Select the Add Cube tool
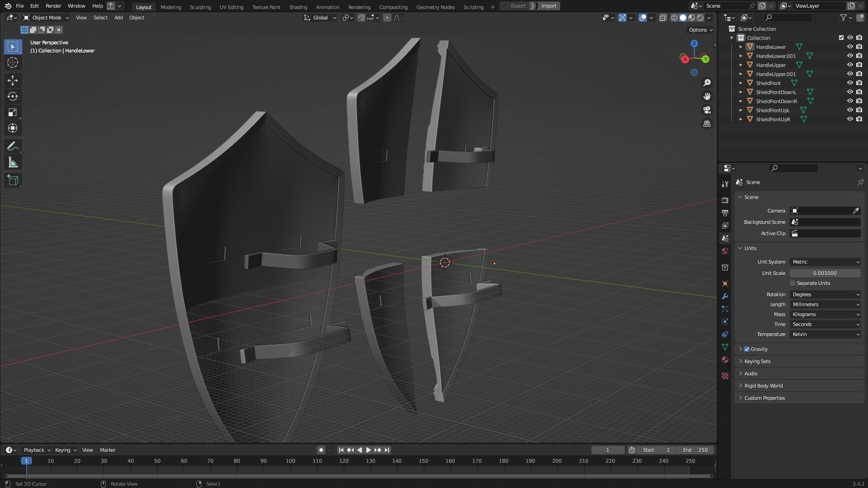Screen dimensions: 868x488 (x=13, y=180)
